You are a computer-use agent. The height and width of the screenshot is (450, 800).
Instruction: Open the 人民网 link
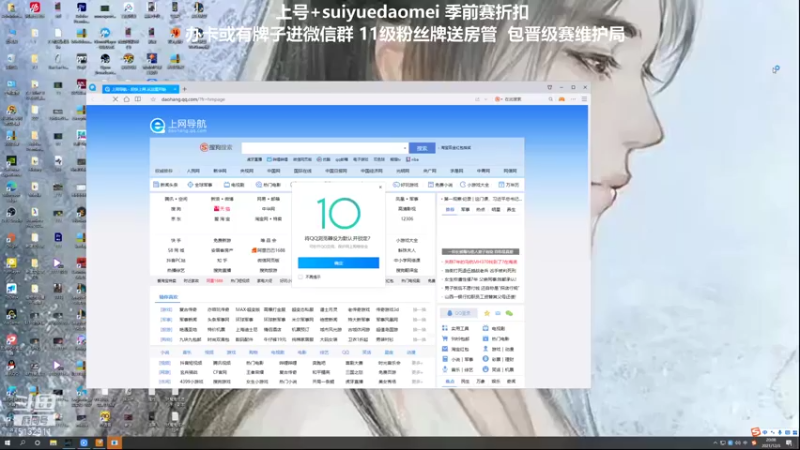tap(193, 171)
